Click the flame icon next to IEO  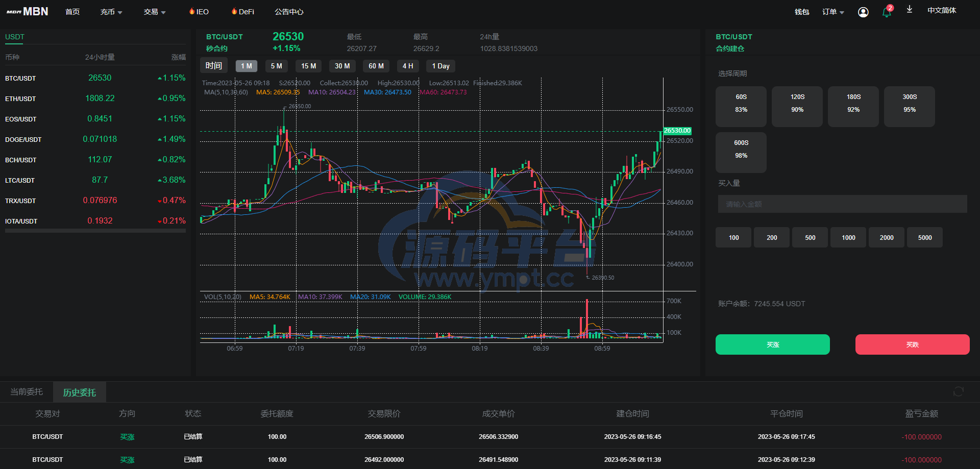(x=192, y=11)
